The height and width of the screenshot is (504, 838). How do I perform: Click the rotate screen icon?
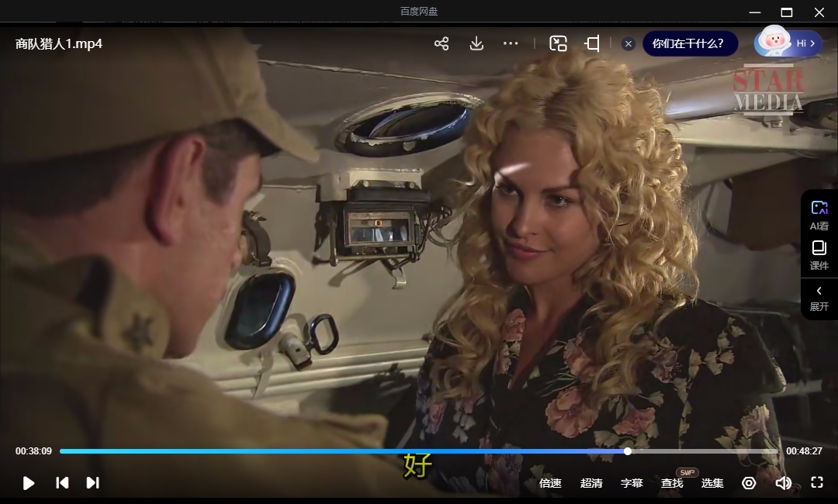pos(592,43)
